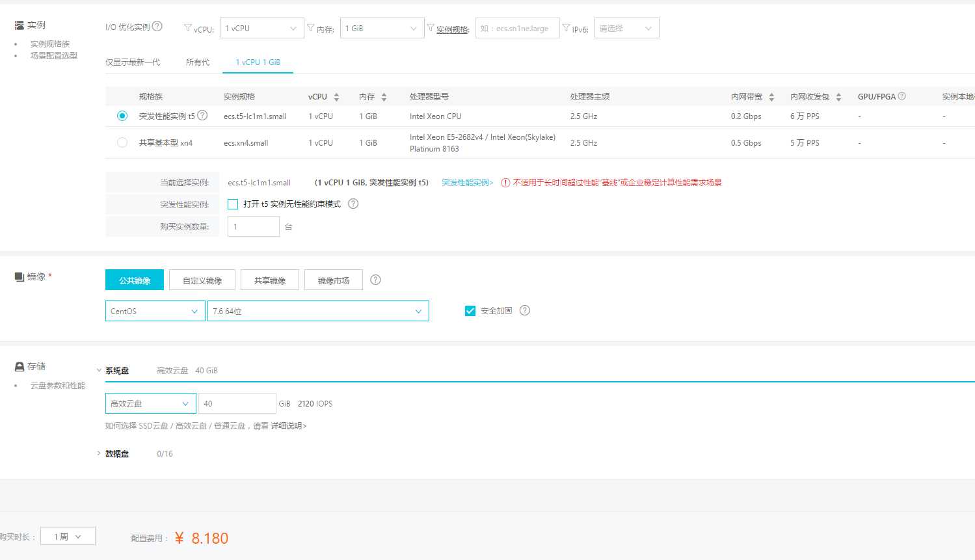The height and width of the screenshot is (560, 975).
Task: Click the 6 万 PPS cell
Action: point(805,116)
